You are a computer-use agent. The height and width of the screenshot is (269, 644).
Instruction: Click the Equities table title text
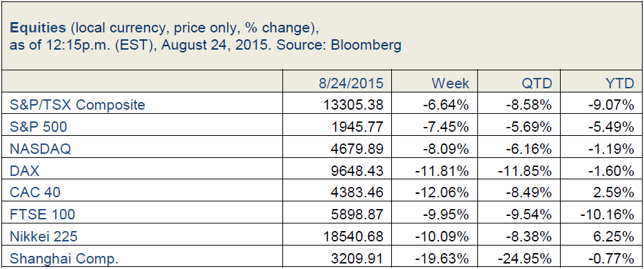[38, 28]
